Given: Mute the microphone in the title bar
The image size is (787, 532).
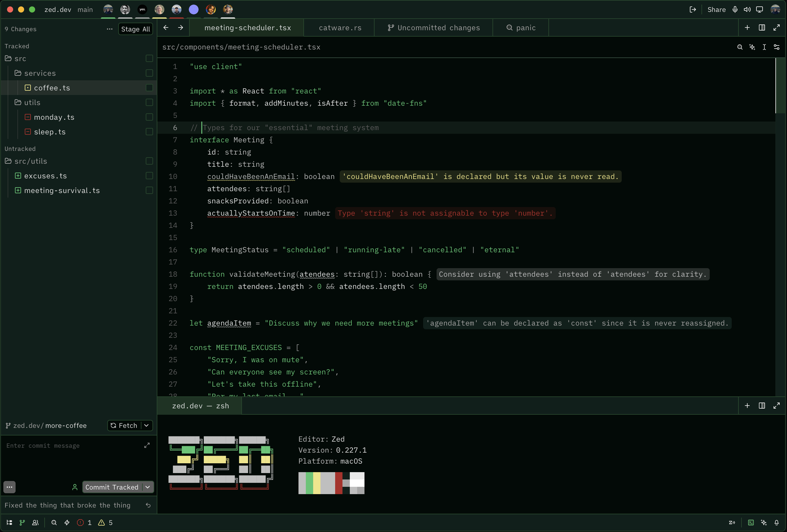Looking at the screenshot, I should click(735, 9).
